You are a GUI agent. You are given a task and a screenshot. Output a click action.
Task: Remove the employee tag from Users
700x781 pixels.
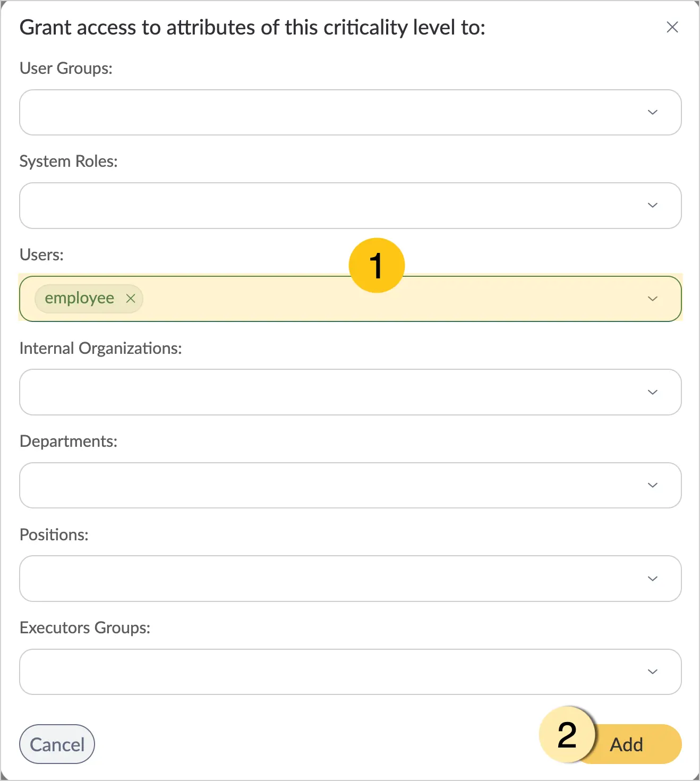tap(131, 299)
